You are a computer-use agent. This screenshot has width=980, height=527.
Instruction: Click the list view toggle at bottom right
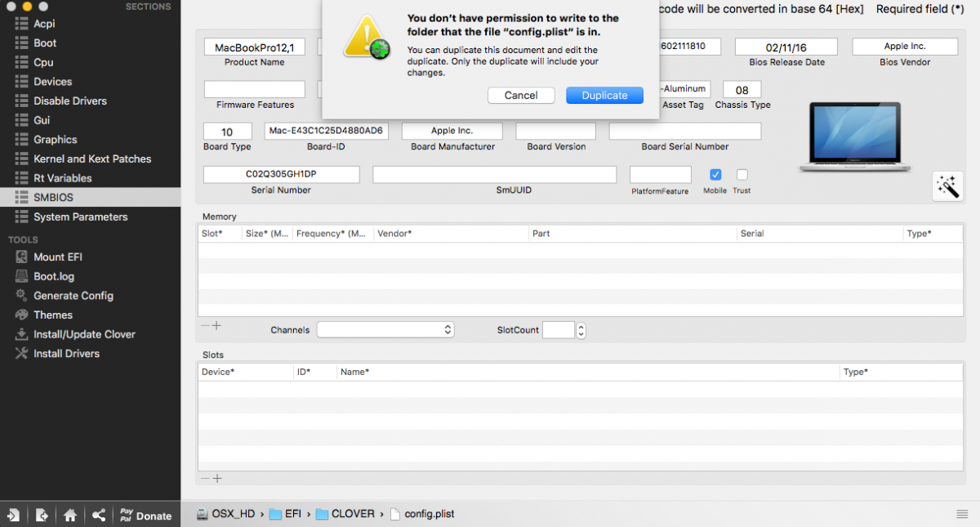tap(963, 514)
